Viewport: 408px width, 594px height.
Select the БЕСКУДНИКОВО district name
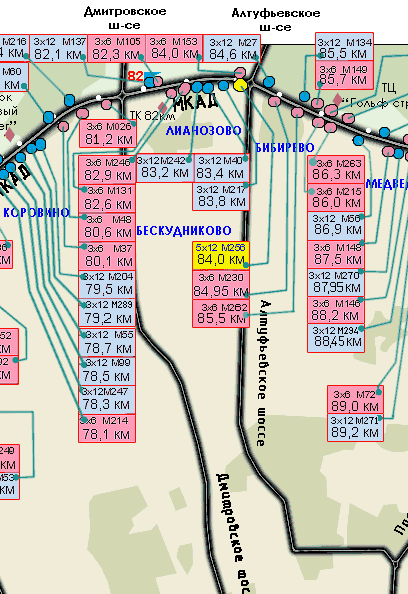point(184,231)
